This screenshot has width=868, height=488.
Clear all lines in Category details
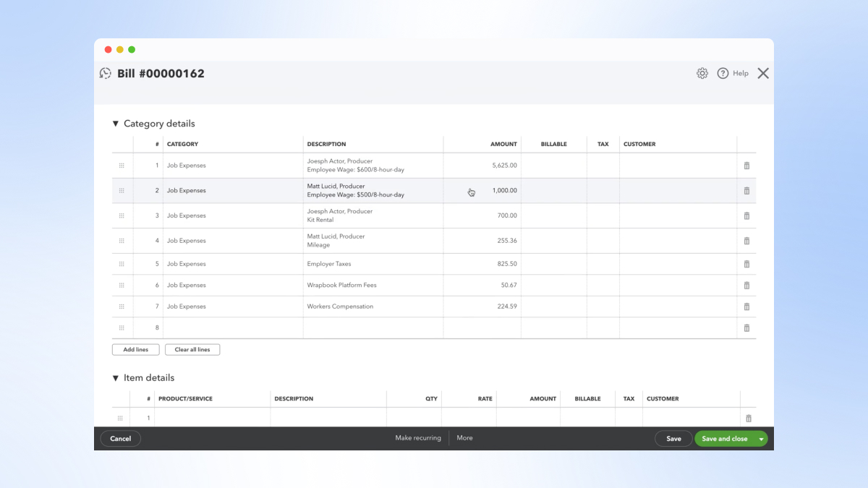pyautogui.click(x=192, y=349)
